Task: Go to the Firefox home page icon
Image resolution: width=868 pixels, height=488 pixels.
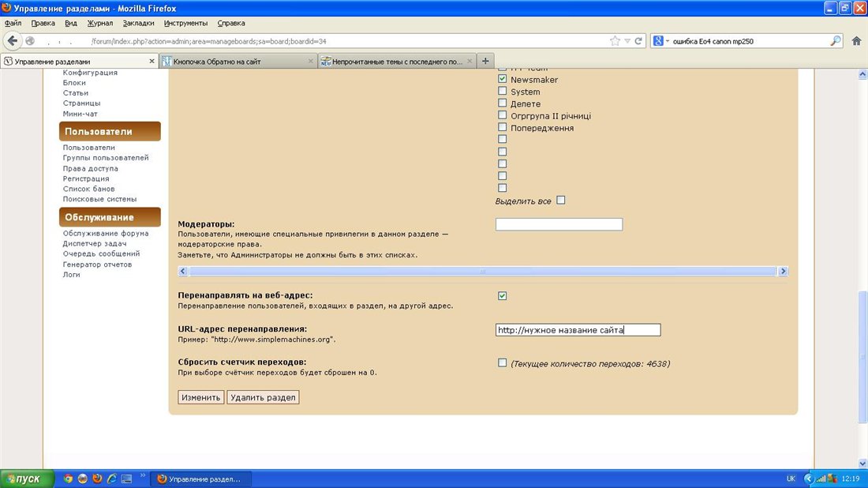Action: (856, 41)
